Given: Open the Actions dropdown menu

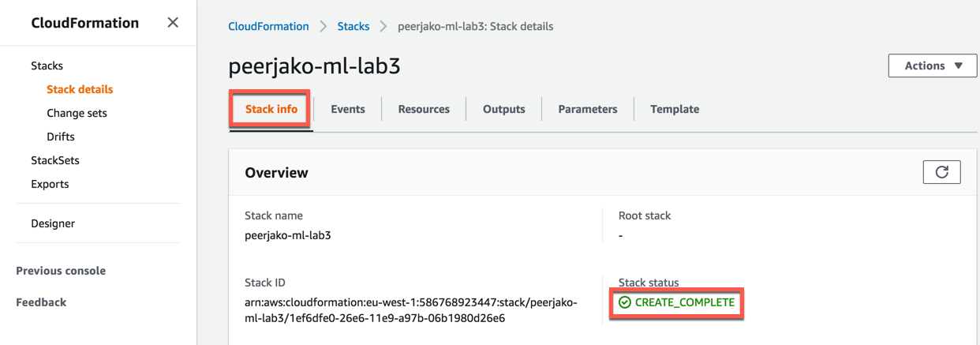Looking at the screenshot, I should click(x=933, y=66).
